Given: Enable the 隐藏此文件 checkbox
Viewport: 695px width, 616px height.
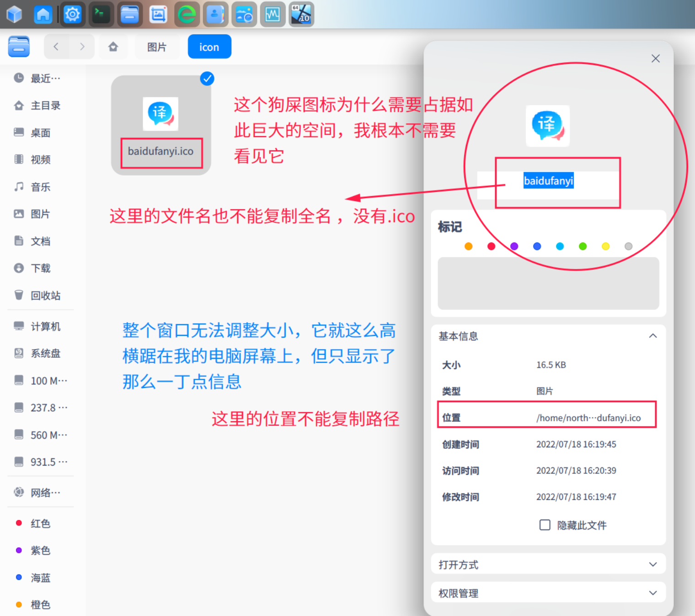Looking at the screenshot, I should (545, 525).
